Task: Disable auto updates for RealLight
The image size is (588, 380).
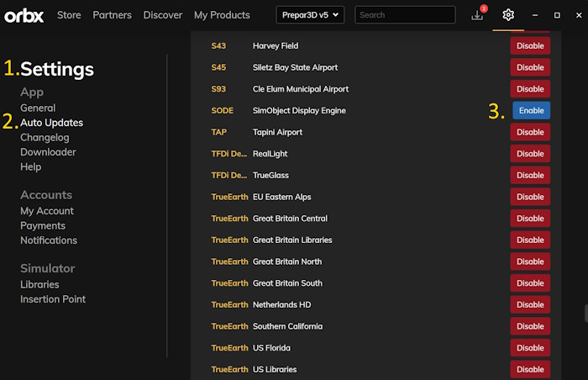Action: click(x=530, y=154)
